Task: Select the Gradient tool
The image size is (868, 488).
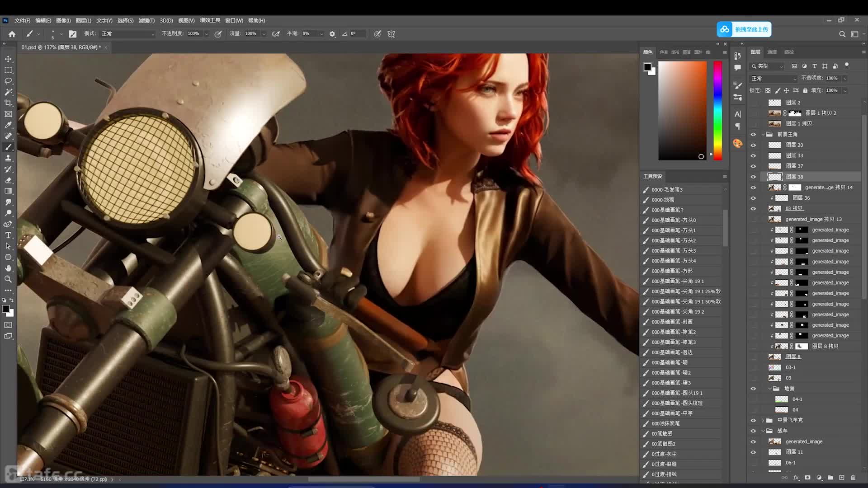Action: coord(8,191)
